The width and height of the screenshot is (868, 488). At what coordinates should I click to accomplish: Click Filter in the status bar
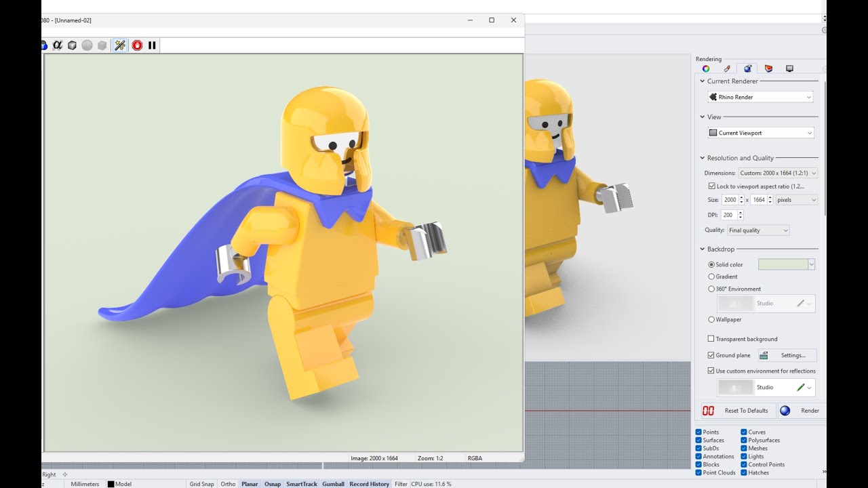point(401,484)
